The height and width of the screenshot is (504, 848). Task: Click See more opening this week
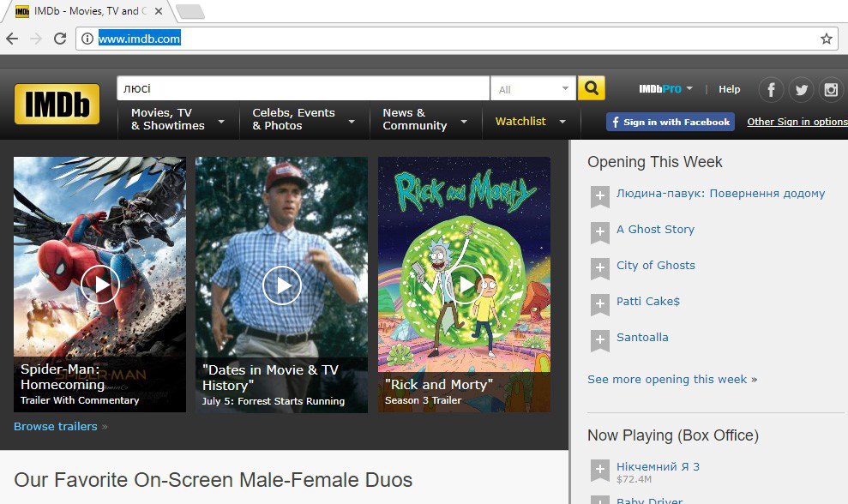click(x=667, y=380)
